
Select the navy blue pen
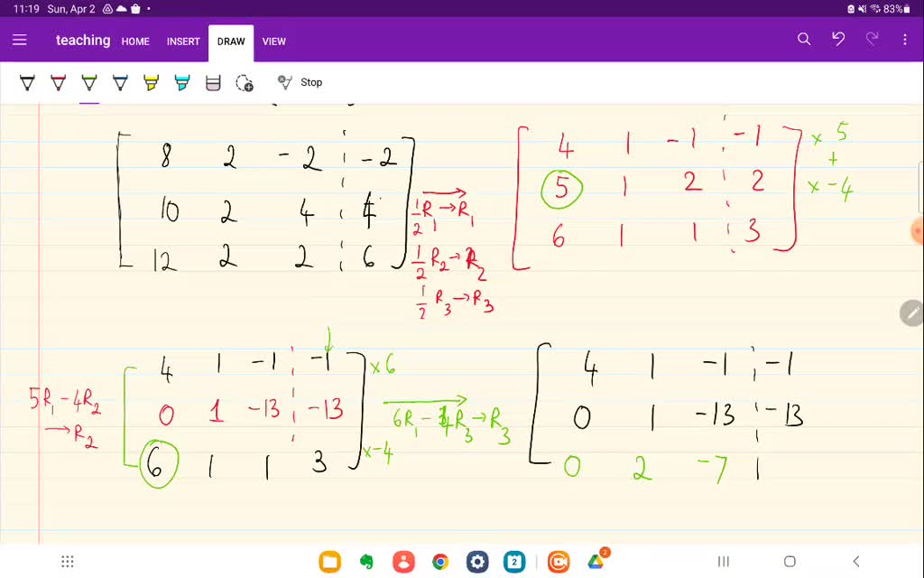click(120, 82)
